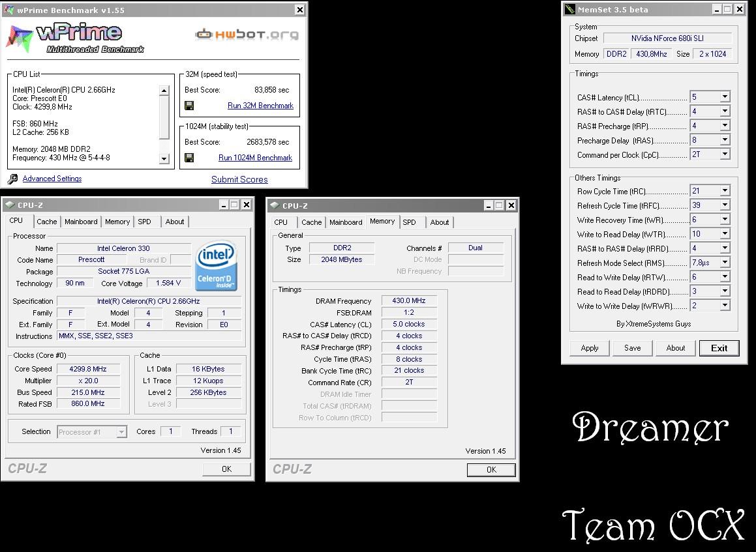756x552 pixels.
Task: Click the Advanced Settings wrench icon
Action: pyautogui.click(x=12, y=179)
